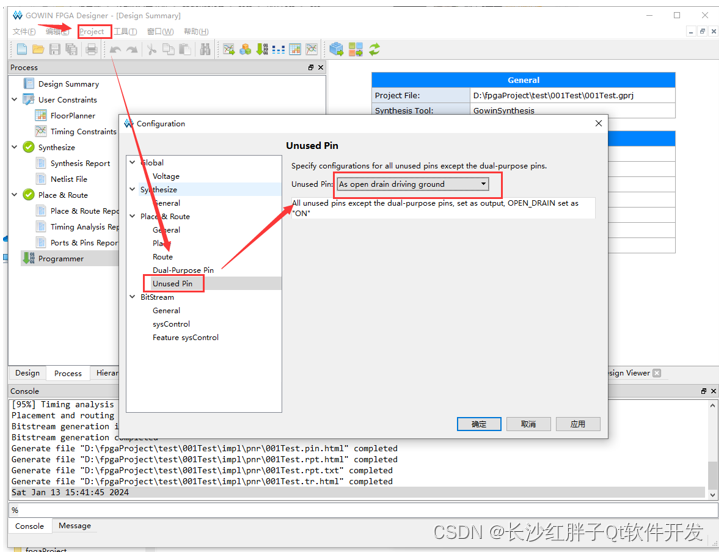Click the Project File path cell
Viewport: 719px width, 552px height.
(x=572, y=95)
